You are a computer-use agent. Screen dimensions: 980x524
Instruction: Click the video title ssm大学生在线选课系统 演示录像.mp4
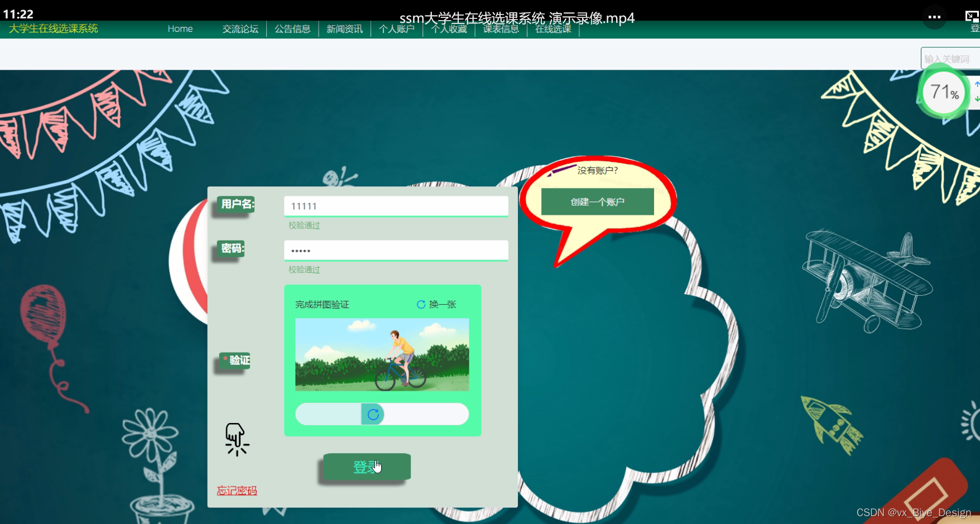[517, 18]
